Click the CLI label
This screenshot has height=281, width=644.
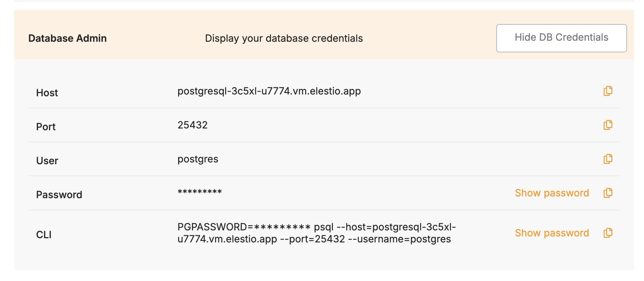44,235
